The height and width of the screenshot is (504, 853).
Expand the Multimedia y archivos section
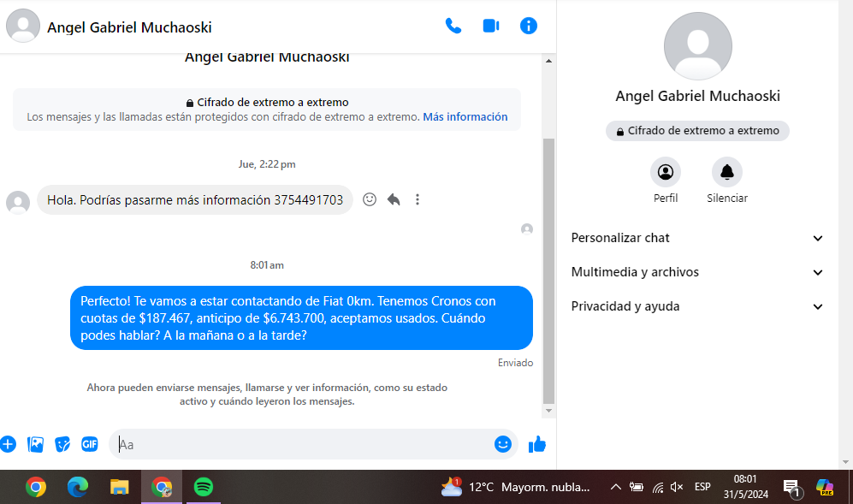pyautogui.click(x=697, y=272)
